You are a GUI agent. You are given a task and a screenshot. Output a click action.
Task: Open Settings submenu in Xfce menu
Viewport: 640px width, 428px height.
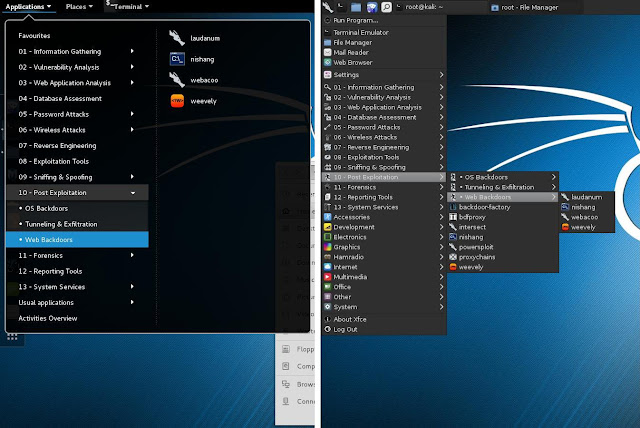[x=384, y=75]
